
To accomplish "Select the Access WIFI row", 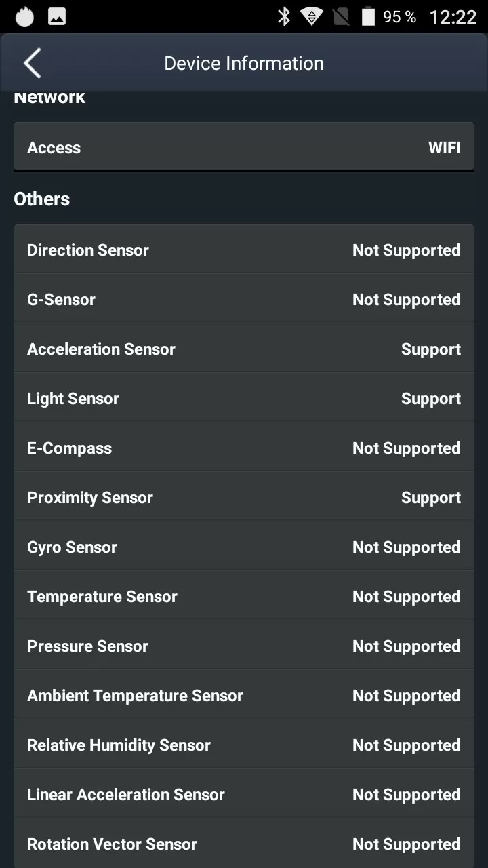I will 244,147.
